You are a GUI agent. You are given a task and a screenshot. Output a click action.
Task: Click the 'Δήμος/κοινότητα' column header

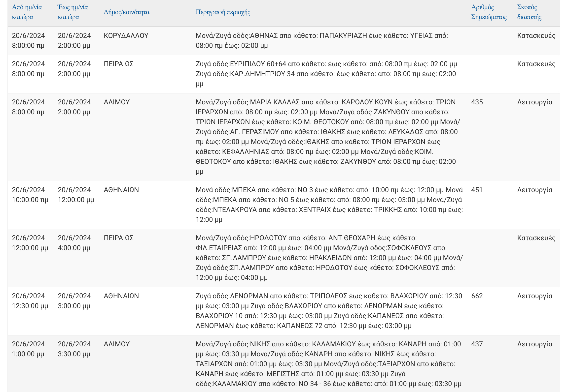pos(126,12)
